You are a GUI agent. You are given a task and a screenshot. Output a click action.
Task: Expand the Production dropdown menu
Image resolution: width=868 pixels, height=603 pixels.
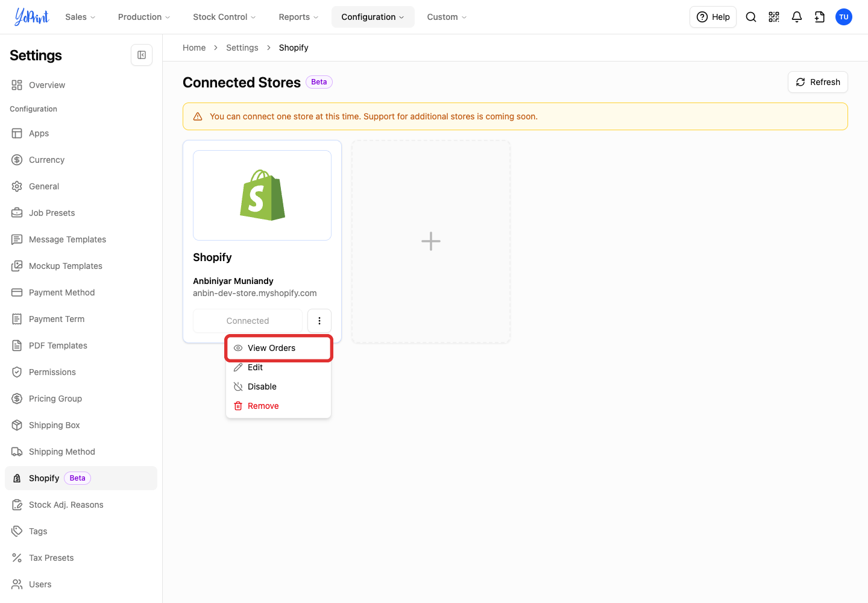[144, 17]
